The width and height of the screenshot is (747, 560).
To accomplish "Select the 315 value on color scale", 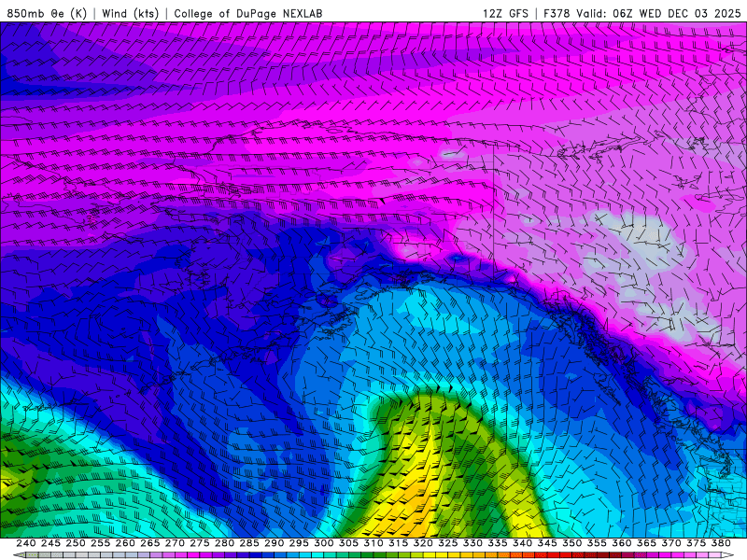I will pos(398,543).
